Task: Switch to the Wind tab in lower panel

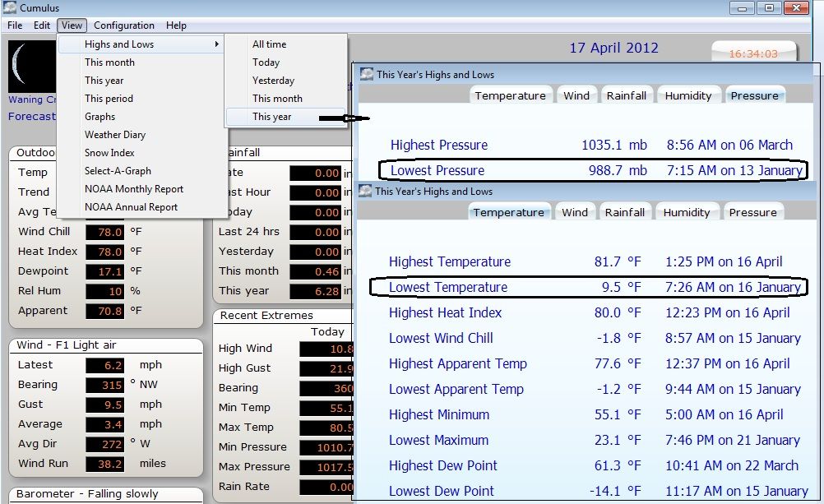Action: [574, 212]
